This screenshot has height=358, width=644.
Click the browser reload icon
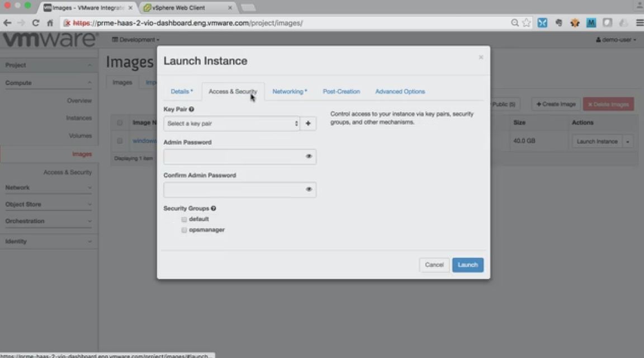36,23
